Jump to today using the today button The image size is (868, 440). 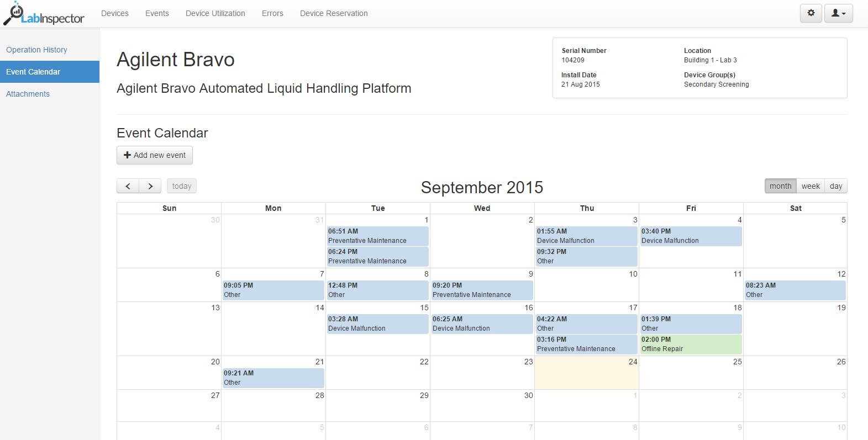[181, 186]
